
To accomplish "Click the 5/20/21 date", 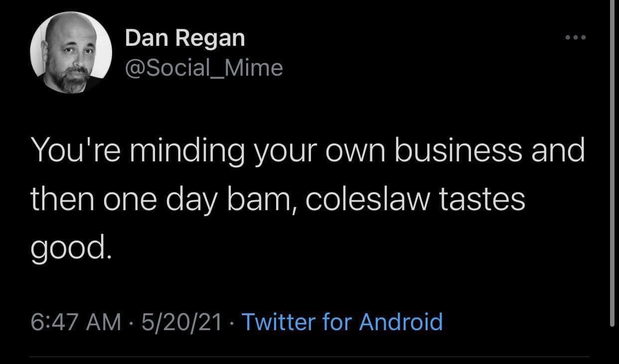I will [181, 322].
